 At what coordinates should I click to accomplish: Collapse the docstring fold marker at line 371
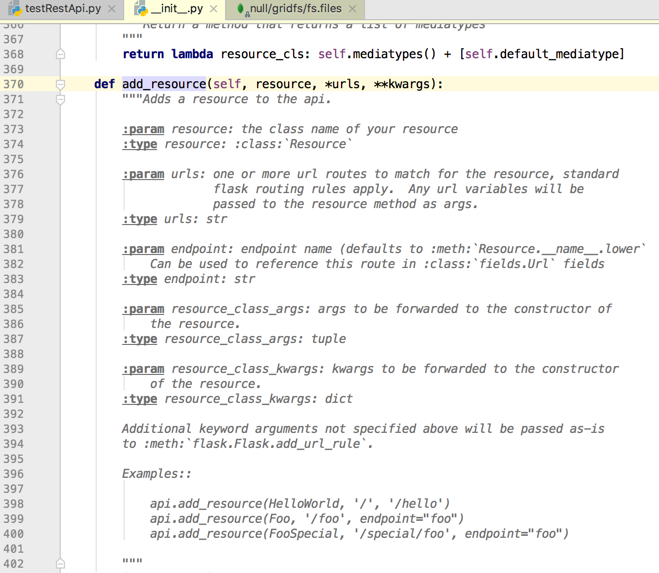(x=61, y=100)
